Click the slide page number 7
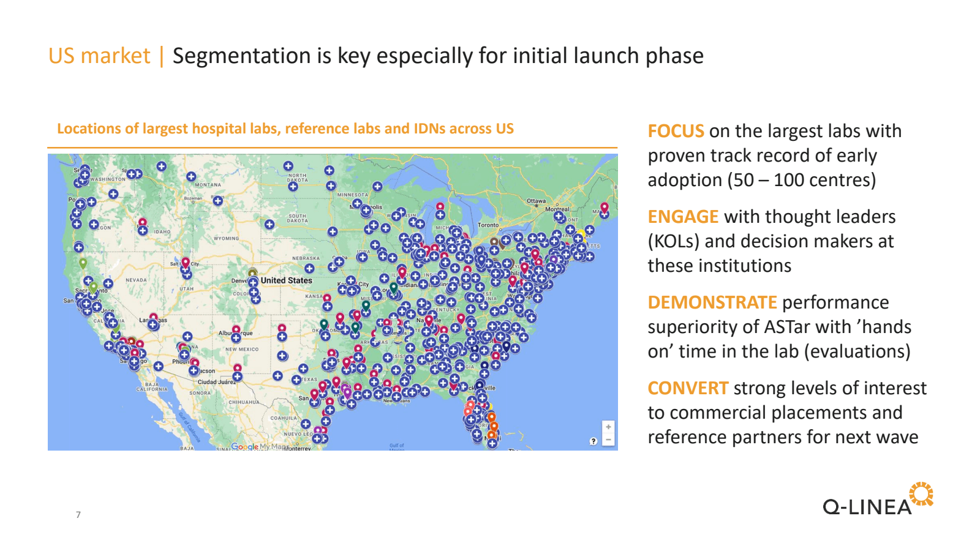 78,515
